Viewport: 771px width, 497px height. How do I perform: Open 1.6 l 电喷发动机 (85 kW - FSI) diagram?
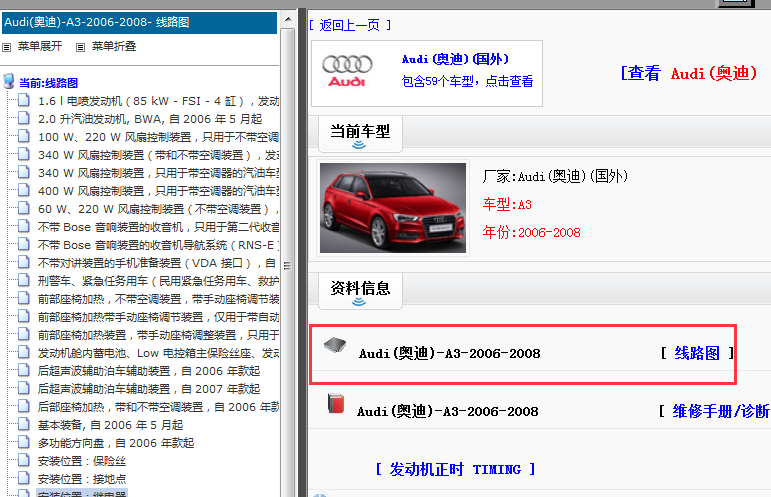158,101
